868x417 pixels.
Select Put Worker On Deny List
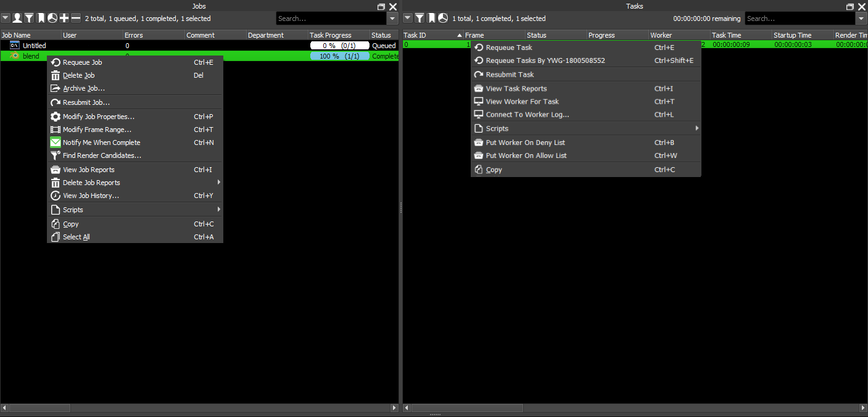pos(586,142)
